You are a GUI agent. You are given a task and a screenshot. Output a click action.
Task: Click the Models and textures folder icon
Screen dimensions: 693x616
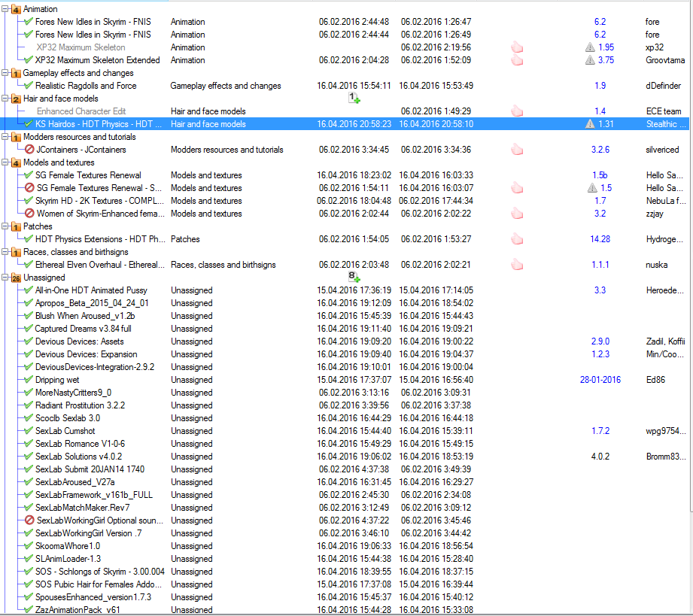(x=16, y=163)
